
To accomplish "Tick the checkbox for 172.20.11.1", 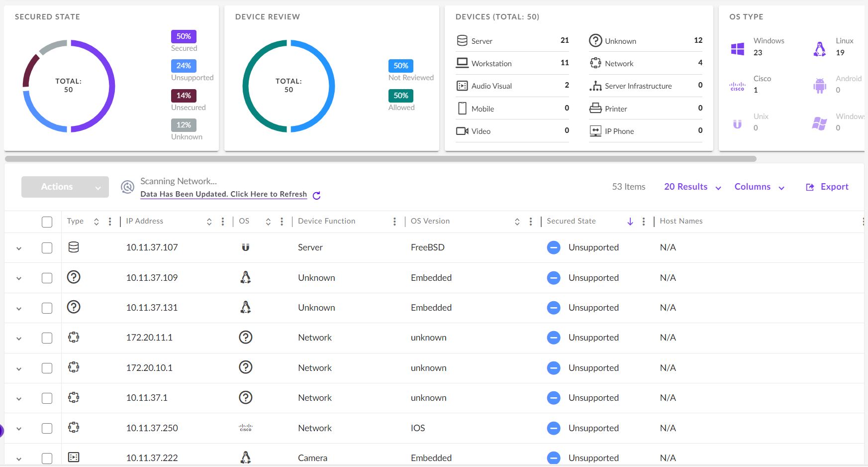I will 47,338.
